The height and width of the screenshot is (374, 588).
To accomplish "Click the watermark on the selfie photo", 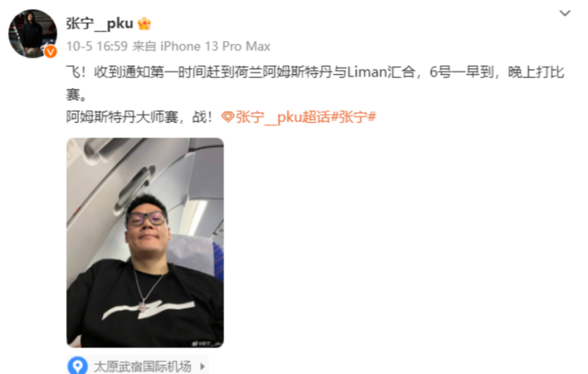I will (207, 343).
